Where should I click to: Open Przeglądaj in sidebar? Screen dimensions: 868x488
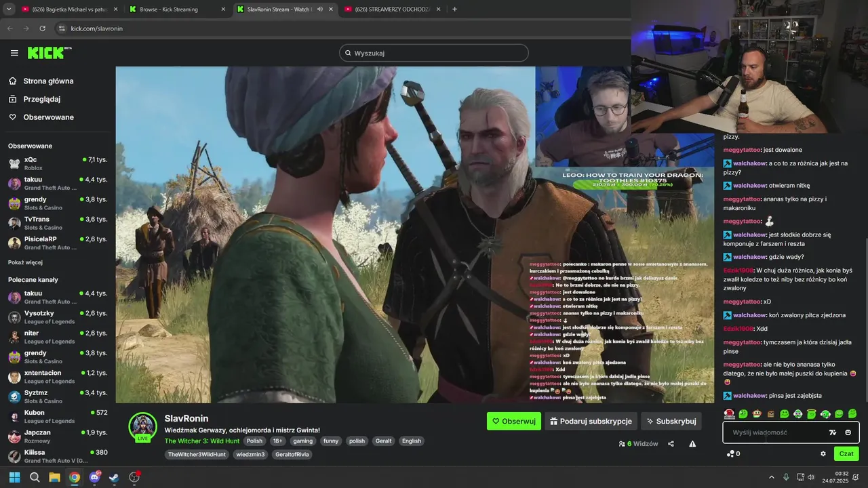click(41, 99)
